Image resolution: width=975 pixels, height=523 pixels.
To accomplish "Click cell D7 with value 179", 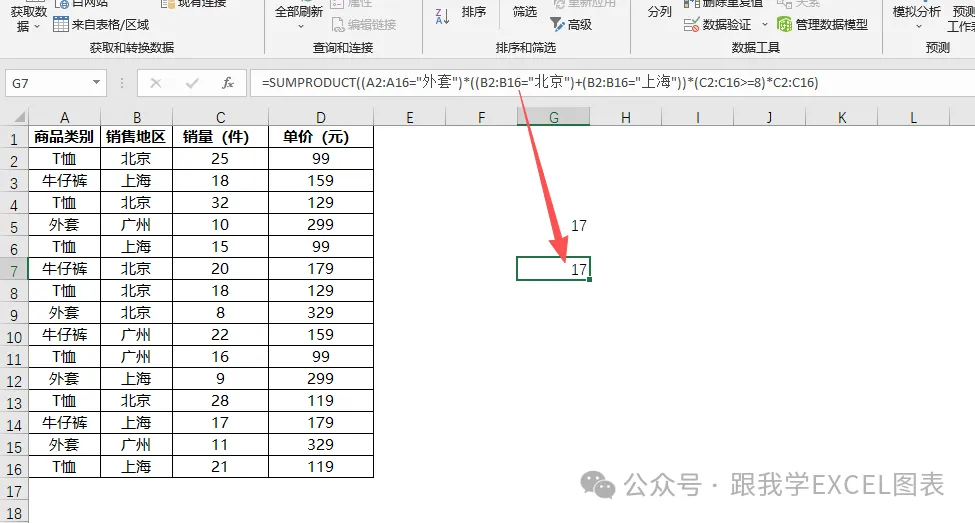I will 321,269.
